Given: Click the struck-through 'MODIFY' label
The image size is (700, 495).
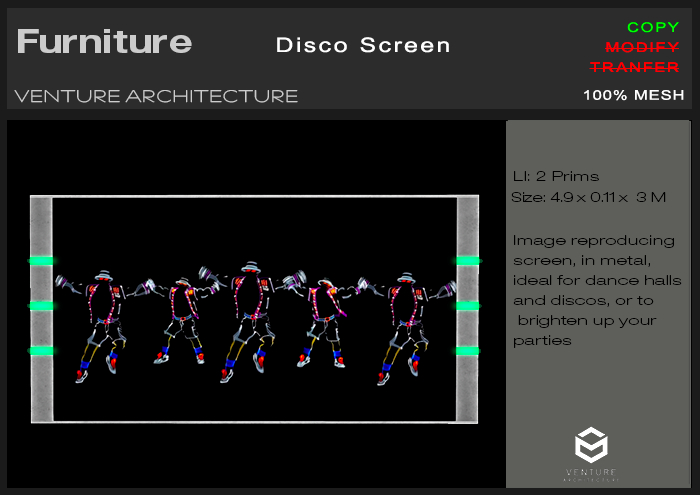Looking at the screenshot, I should [642, 47].
